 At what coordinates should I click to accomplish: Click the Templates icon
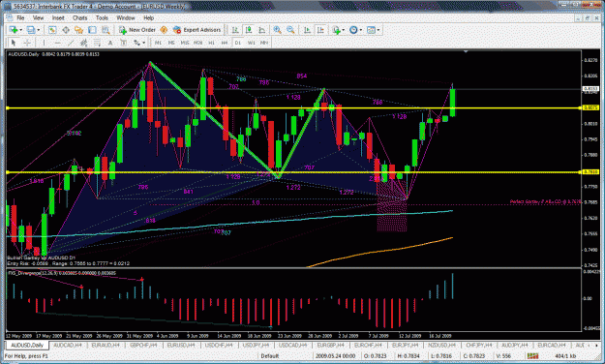click(x=371, y=30)
